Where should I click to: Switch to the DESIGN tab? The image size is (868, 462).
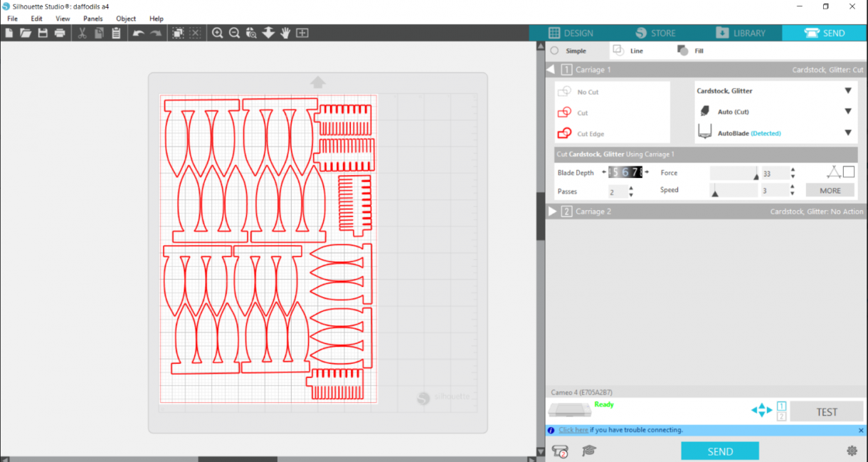coord(571,33)
